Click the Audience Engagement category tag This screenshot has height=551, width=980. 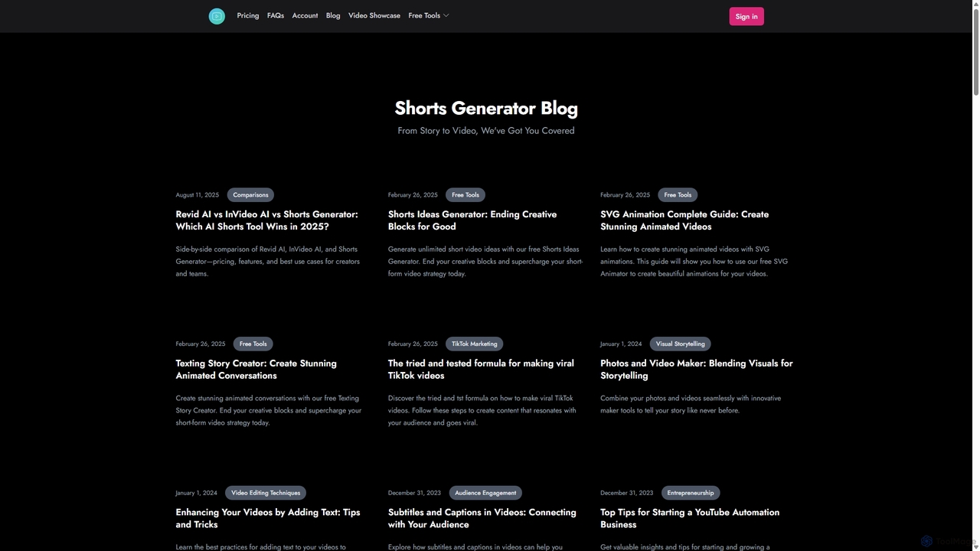pyautogui.click(x=485, y=493)
